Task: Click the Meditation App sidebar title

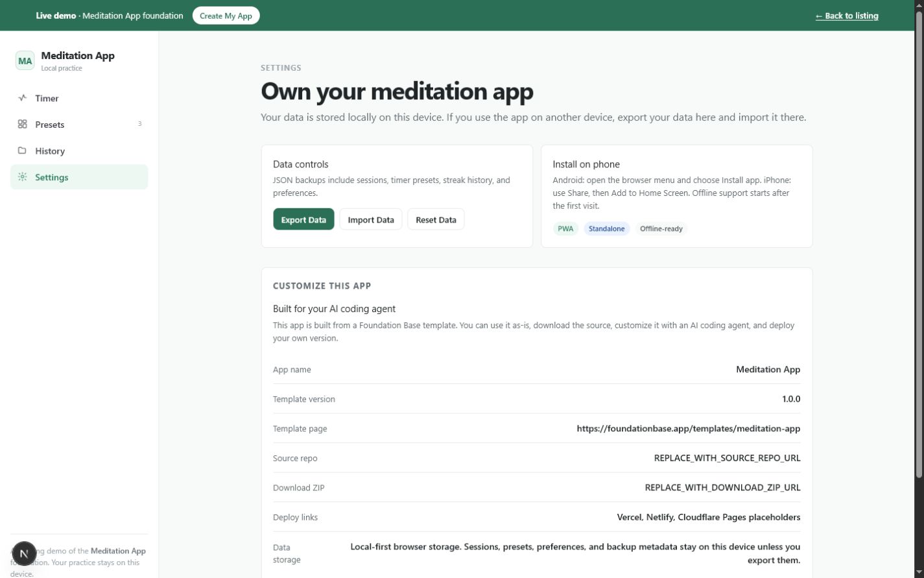Action: [78, 56]
